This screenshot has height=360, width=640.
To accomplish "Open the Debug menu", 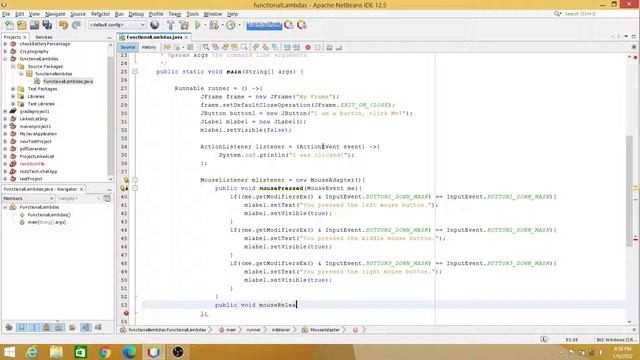I will [x=136, y=14].
